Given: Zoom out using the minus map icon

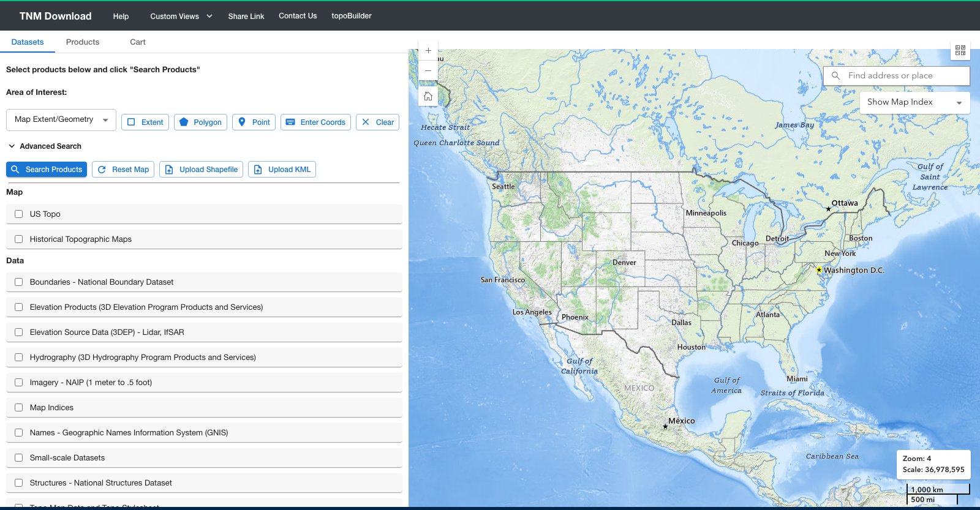Looking at the screenshot, I should [428, 70].
